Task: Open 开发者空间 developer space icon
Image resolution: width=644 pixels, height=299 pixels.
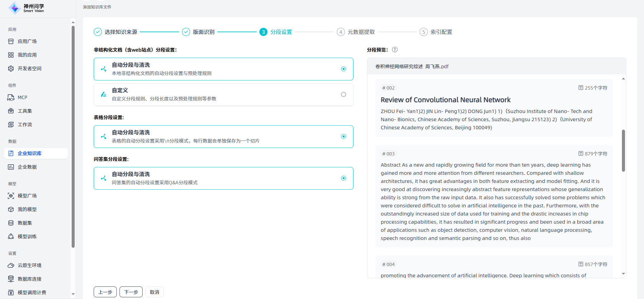Action: click(x=11, y=69)
